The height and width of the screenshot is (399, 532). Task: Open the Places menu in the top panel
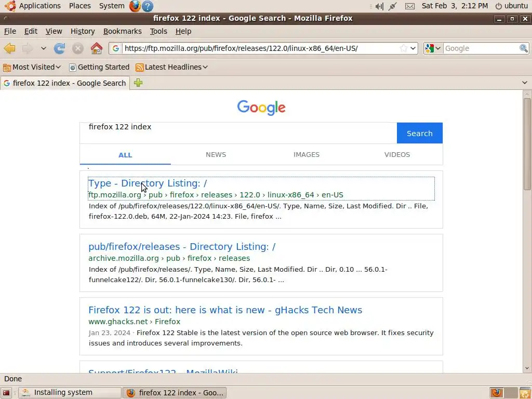[79, 6]
